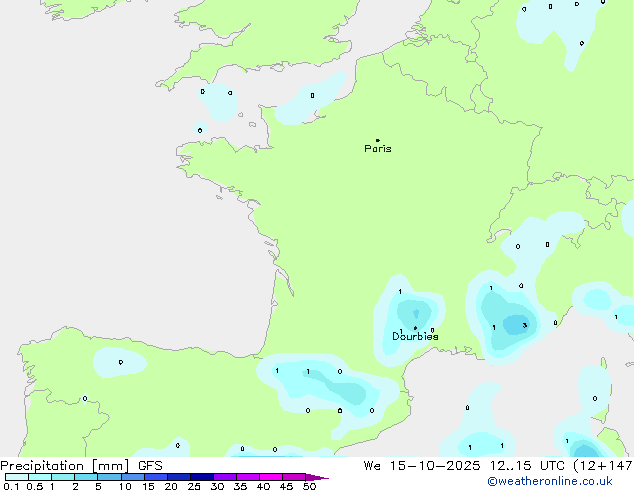Click the '10' legend scale label

point(125,486)
